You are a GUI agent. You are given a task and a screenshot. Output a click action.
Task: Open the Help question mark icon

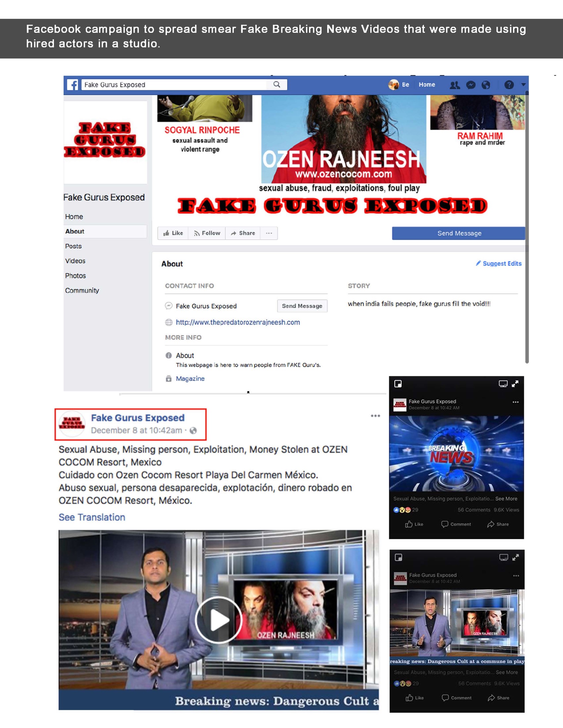(509, 85)
